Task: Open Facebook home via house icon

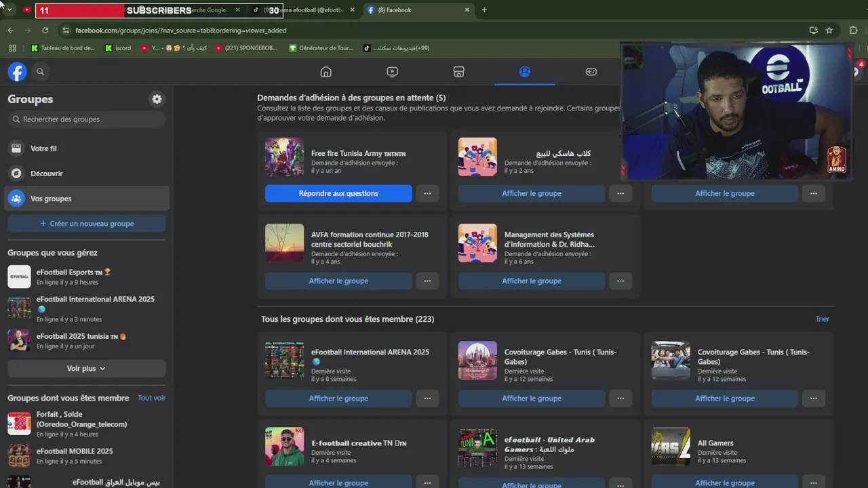Action: click(325, 72)
